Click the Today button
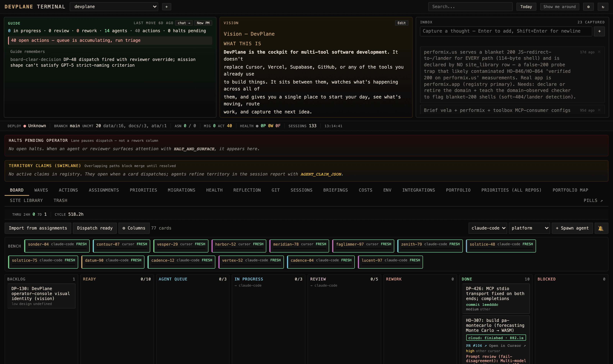 coord(526,7)
